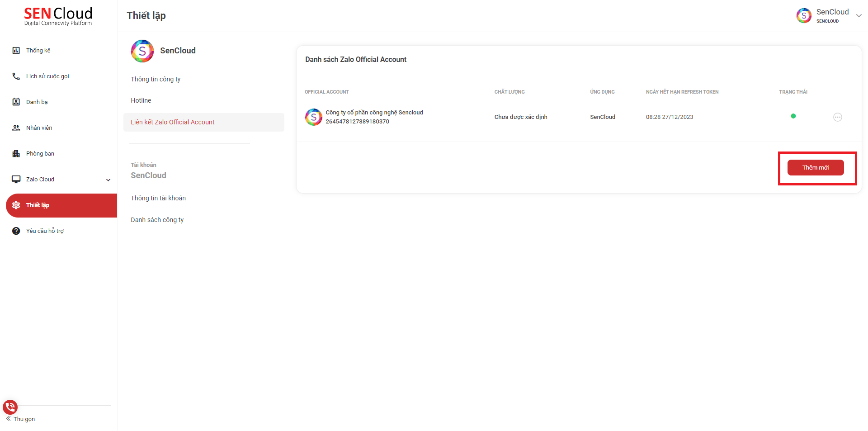Click the Danh bạ contacts icon
The image size is (868, 431).
click(x=16, y=102)
